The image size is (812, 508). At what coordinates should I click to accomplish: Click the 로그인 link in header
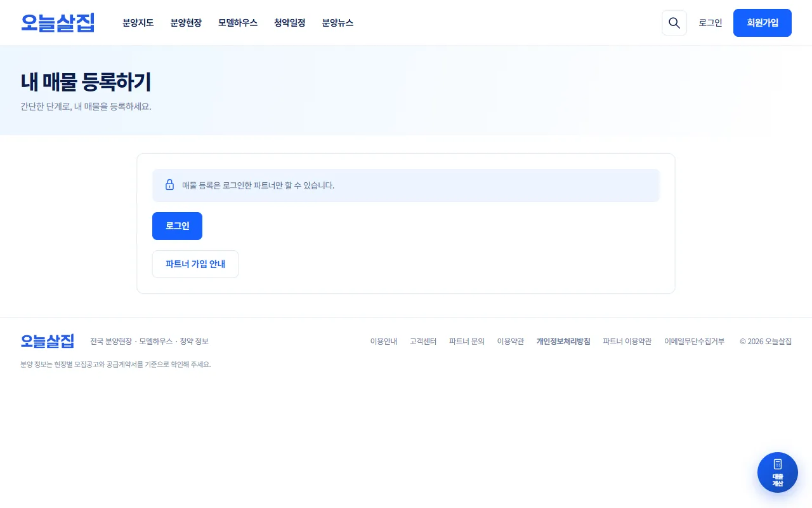[x=710, y=23]
